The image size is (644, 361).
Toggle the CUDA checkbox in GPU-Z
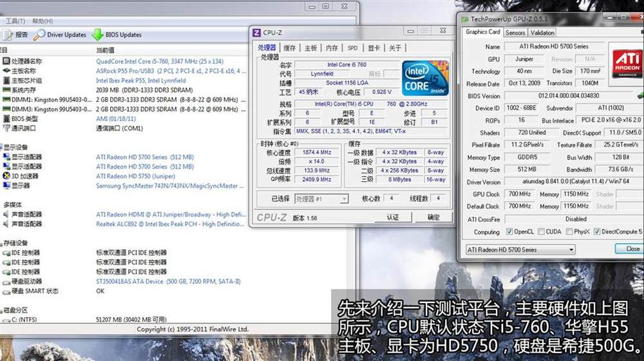click(542, 231)
